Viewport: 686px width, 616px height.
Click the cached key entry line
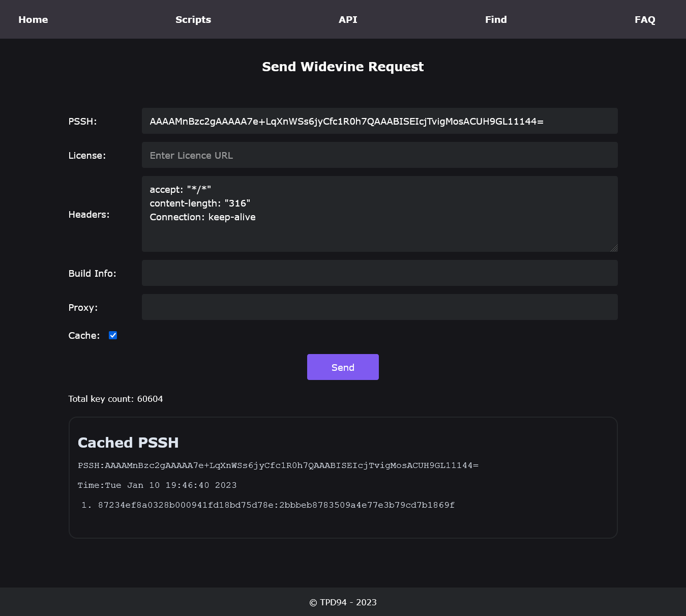pos(276,505)
